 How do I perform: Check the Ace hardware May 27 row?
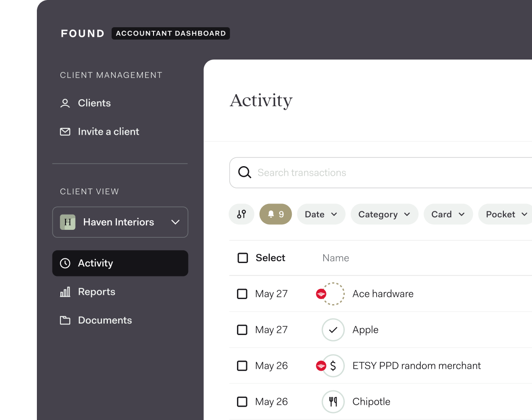242,294
